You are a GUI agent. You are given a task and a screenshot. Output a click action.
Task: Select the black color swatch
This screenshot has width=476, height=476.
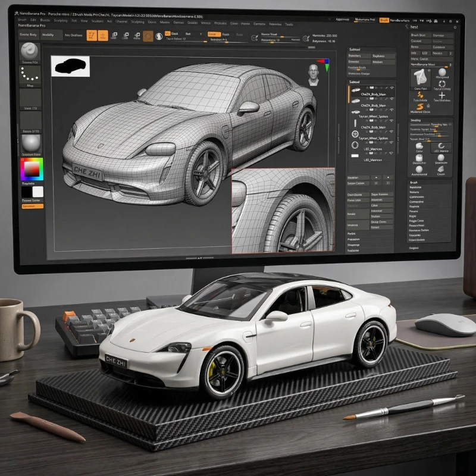tap(26, 192)
